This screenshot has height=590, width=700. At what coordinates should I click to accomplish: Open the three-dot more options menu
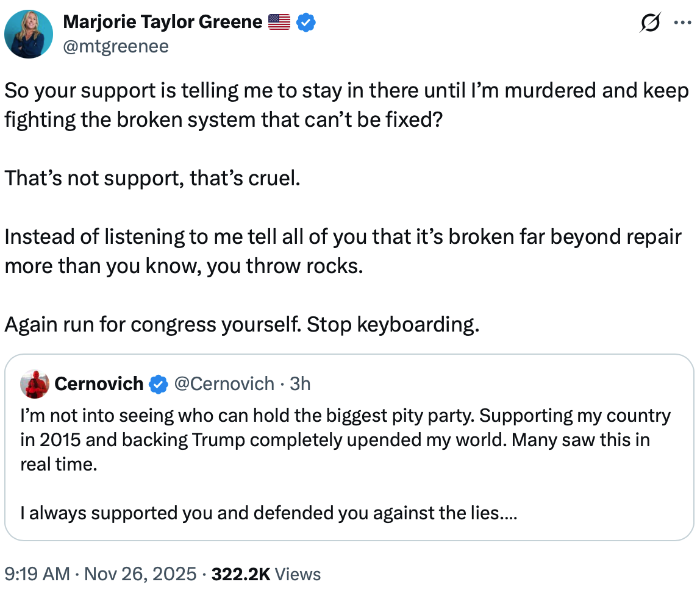click(x=681, y=23)
